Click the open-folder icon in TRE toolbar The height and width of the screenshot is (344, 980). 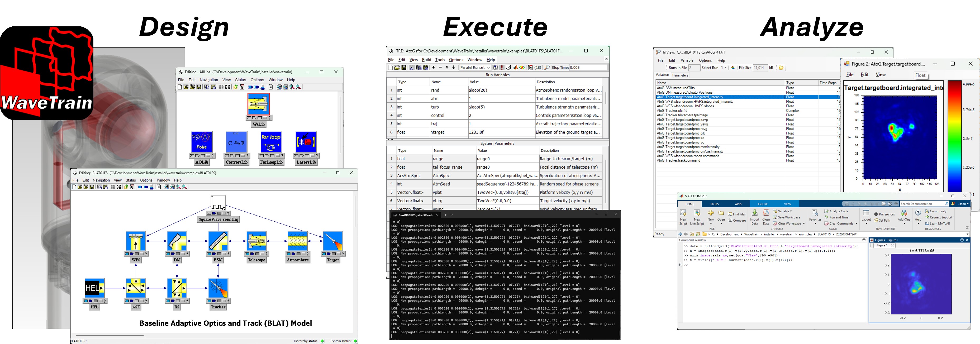coord(397,68)
